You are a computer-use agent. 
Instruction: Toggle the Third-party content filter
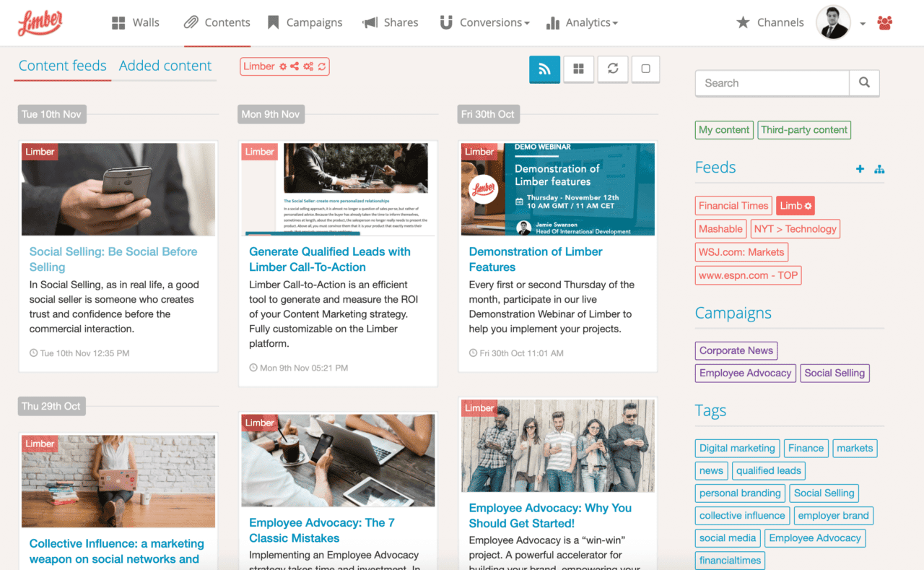pyautogui.click(x=804, y=130)
